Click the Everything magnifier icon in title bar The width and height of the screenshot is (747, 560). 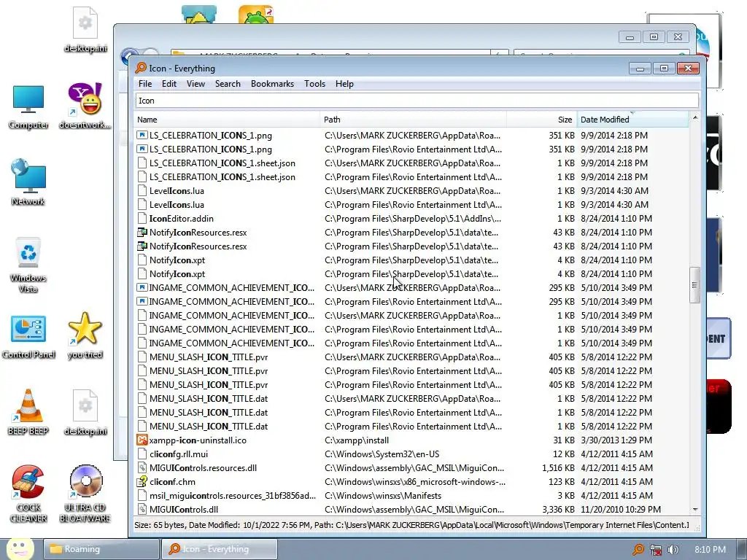141,68
